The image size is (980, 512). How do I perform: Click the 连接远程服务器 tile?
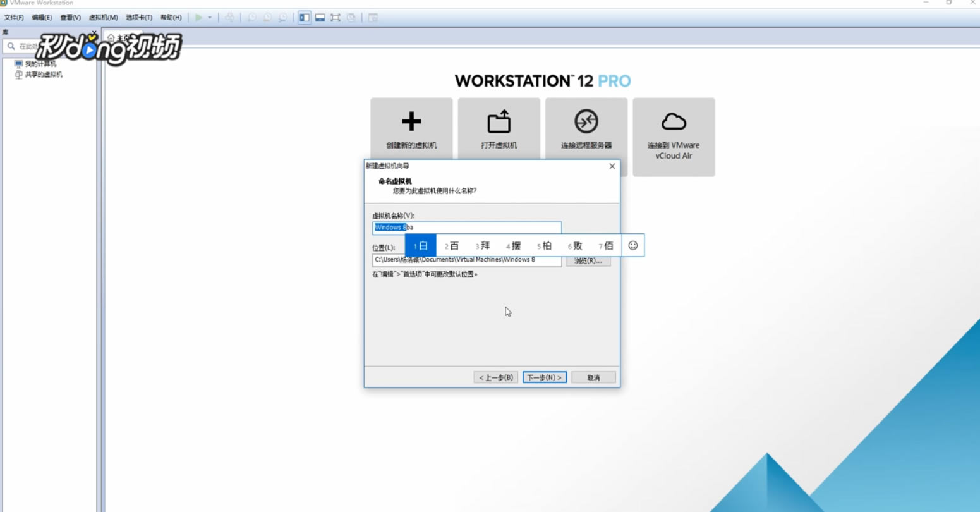[x=586, y=129]
